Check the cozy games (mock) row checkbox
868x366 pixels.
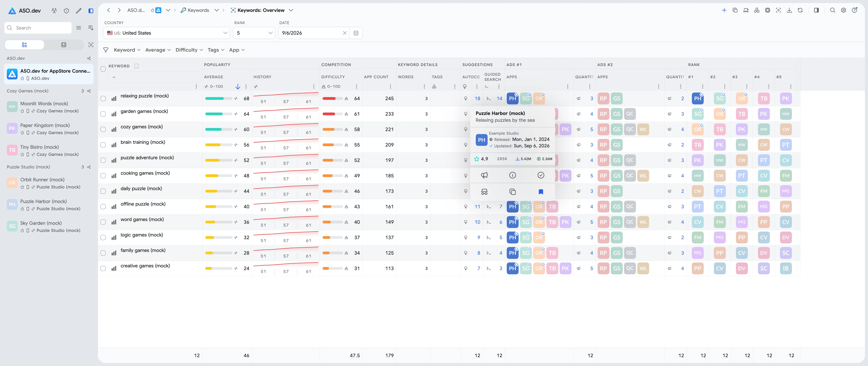tap(103, 130)
